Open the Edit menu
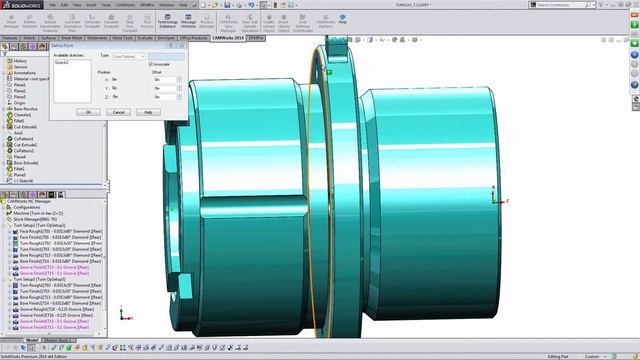 (x=64, y=5)
